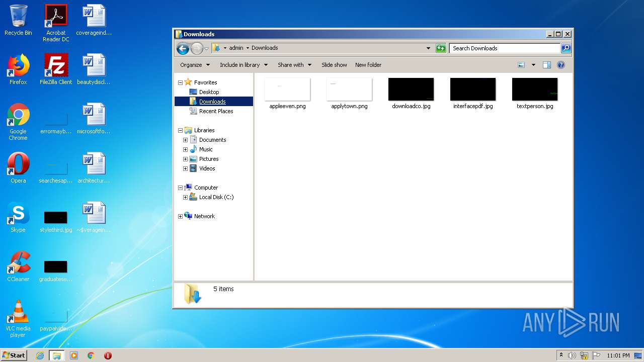This screenshot has width=644, height=362.
Task: Open the Opera desktop shortcut
Action: coord(18,168)
